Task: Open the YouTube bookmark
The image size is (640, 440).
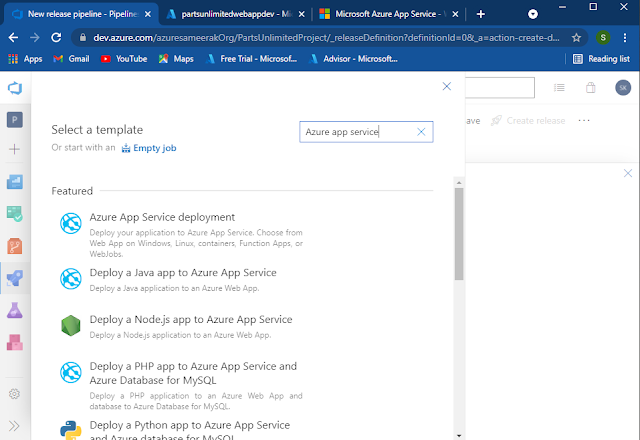Action: pyautogui.click(x=124, y=59)
